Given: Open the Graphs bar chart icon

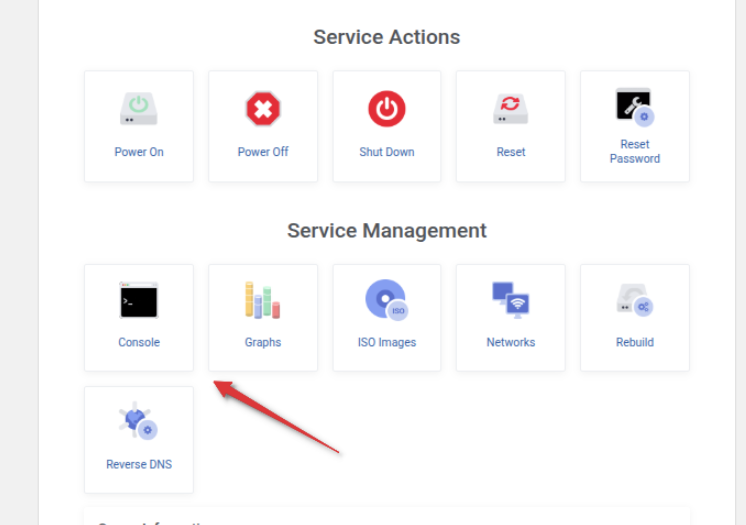Looking at the screenshot, I should (x=263, y=300).
